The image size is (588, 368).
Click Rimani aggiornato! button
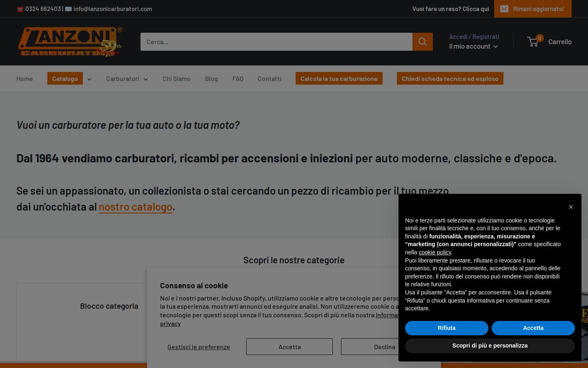coord(533,9)
